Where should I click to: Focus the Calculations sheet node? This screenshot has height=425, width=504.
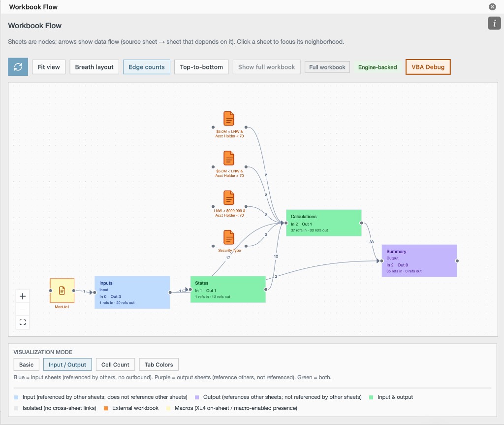(x=324, y=223)
